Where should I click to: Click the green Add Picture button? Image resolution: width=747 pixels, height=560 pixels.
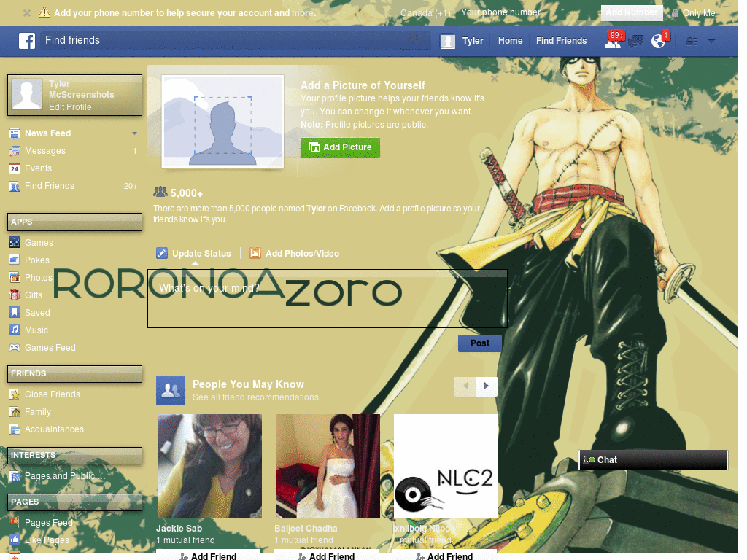pyautogui.click(x=340, y=147)
